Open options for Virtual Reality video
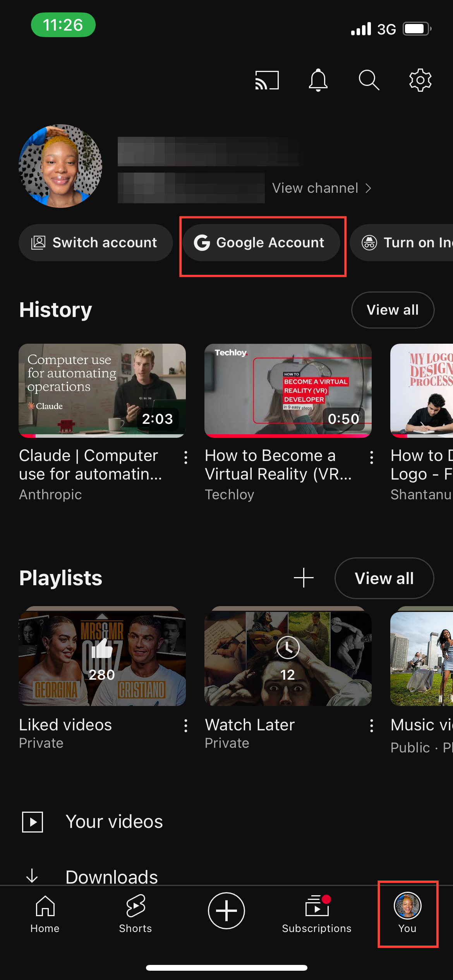The width and height of the screenshot is (453, 980). [x=372, y=457]
